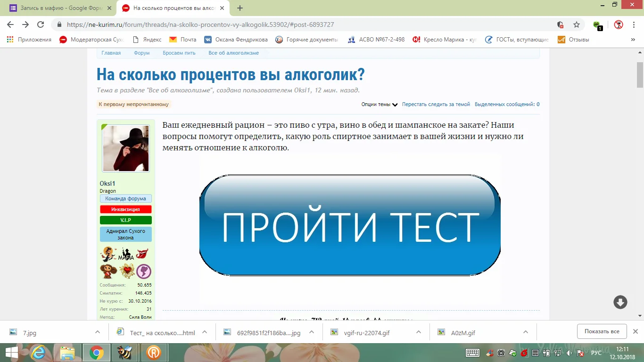Show more bookmarks with the chevron
644x362 pixels.
coord(633,40)
